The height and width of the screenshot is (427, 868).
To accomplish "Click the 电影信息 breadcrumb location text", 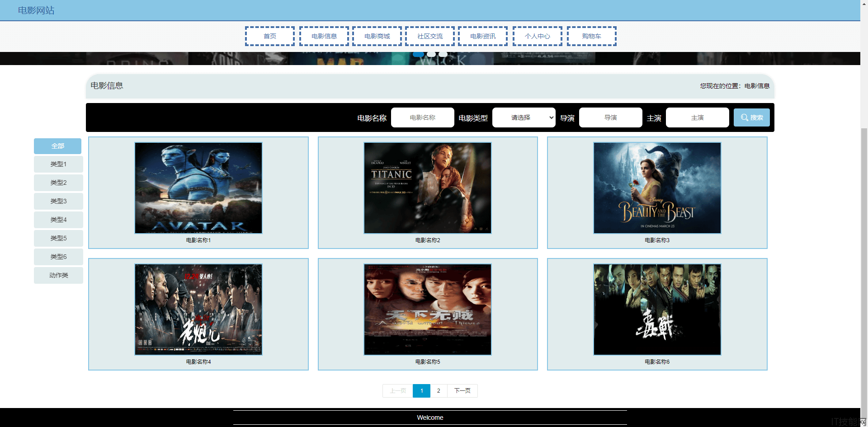I will click(757, 86).
